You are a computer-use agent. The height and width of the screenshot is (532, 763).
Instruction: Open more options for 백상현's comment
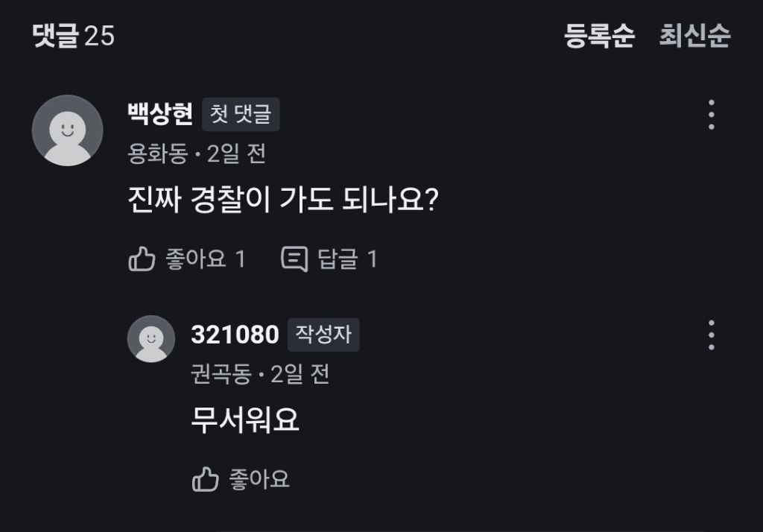point(712,115)
